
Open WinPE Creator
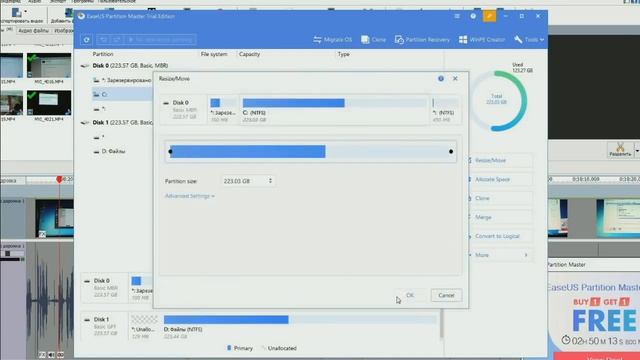[482, 40]
